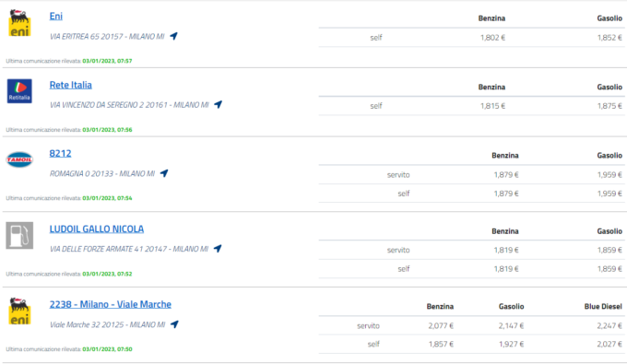Open directions arrow for Via Eritrea 65
Viewport: 627px width, 364px height.
pos(173,36)
